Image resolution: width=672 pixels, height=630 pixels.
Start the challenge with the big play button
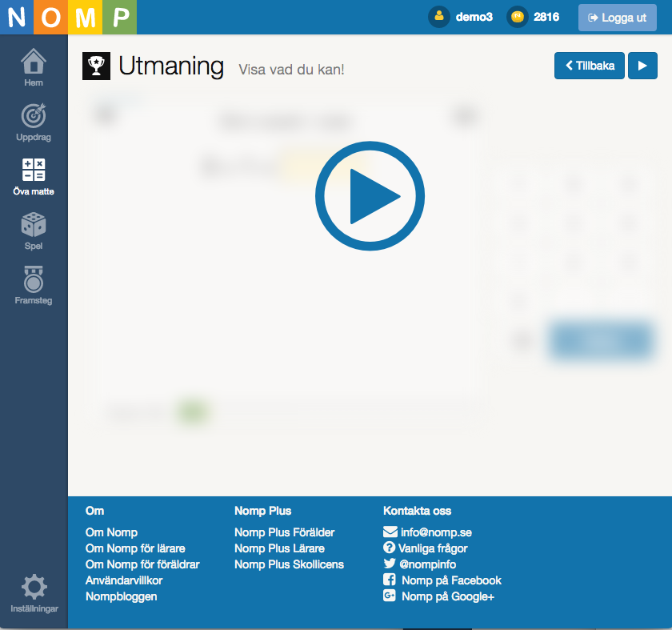pos(370,196)
